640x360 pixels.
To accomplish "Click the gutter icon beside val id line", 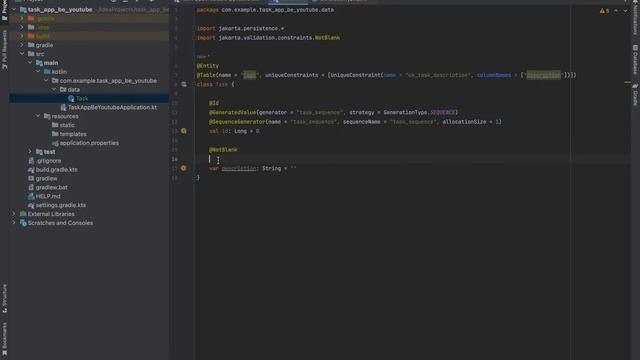I will (x=184, y=131).
